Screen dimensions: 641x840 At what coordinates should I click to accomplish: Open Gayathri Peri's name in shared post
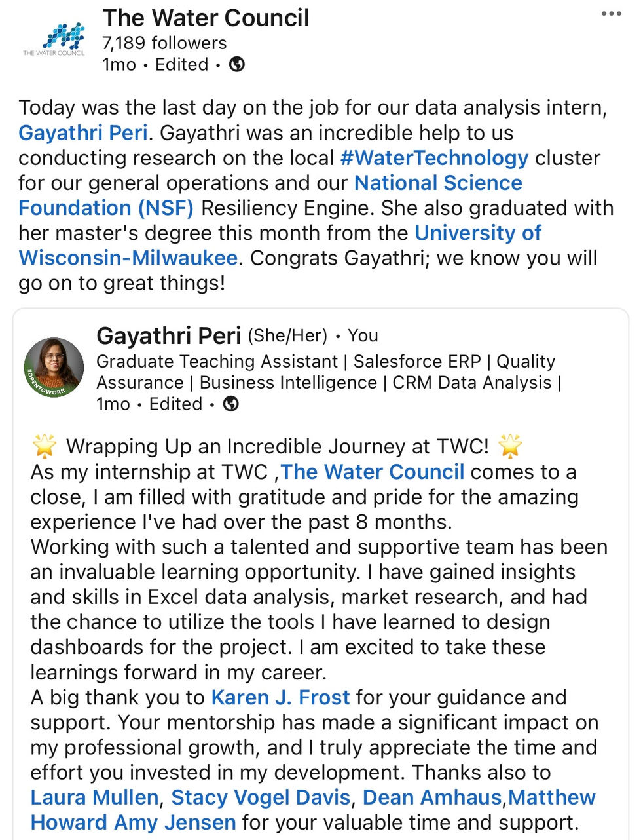tap(169, 335)
